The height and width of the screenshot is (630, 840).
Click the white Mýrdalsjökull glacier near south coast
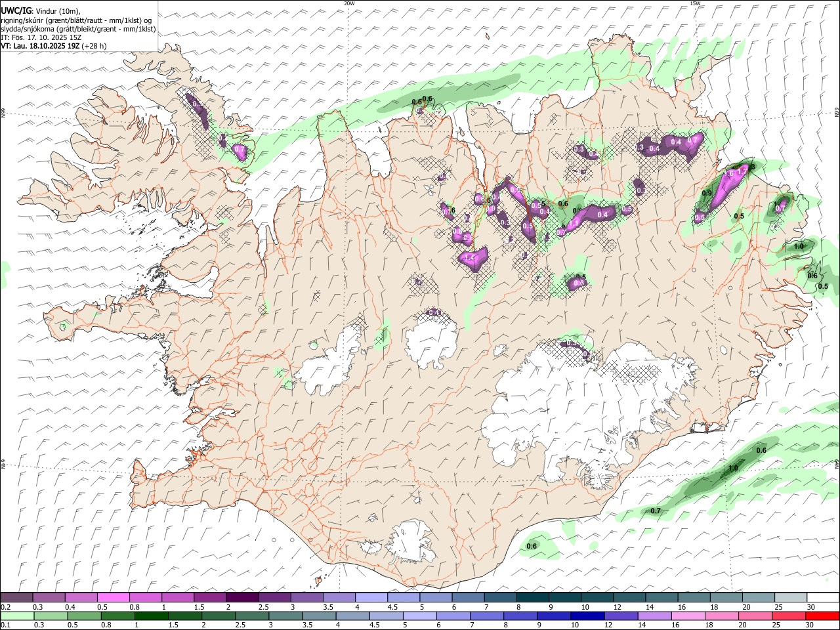[x=410, y=541]
